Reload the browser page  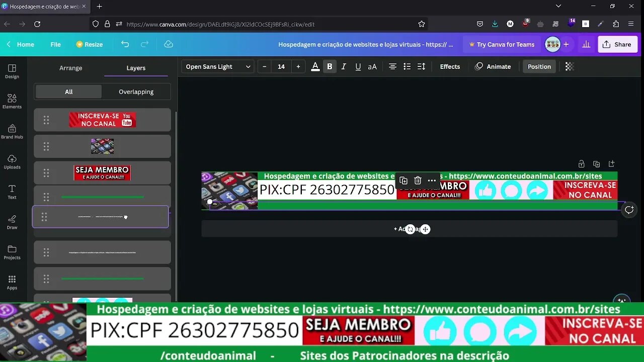(x=37, y=24)
